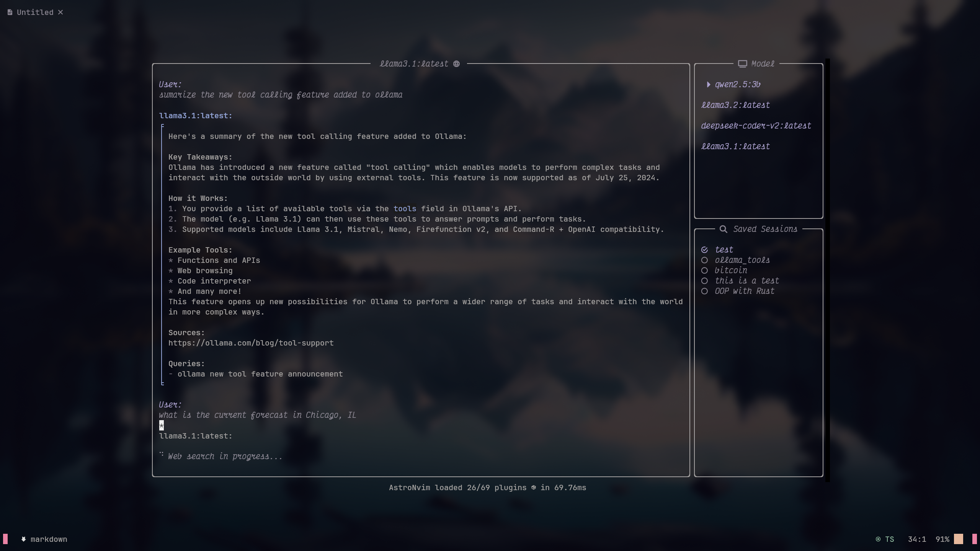Select llama3.2:latest in Model panel

(735, 105)
